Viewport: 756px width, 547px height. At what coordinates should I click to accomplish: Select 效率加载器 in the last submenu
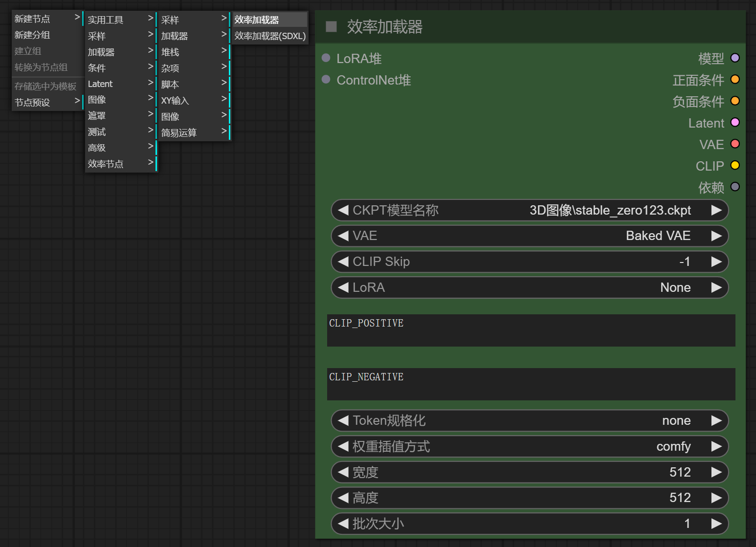click(270, 20)
